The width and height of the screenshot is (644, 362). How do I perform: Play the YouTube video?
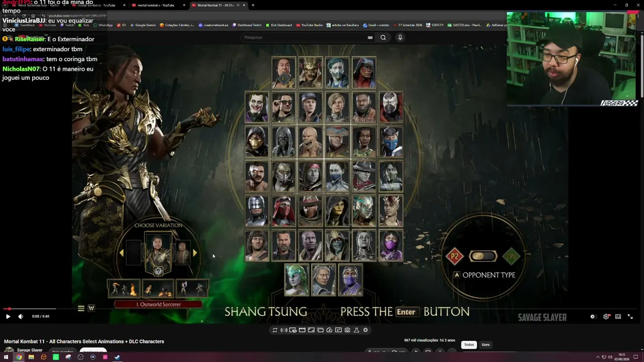click(x=8, y=316)
